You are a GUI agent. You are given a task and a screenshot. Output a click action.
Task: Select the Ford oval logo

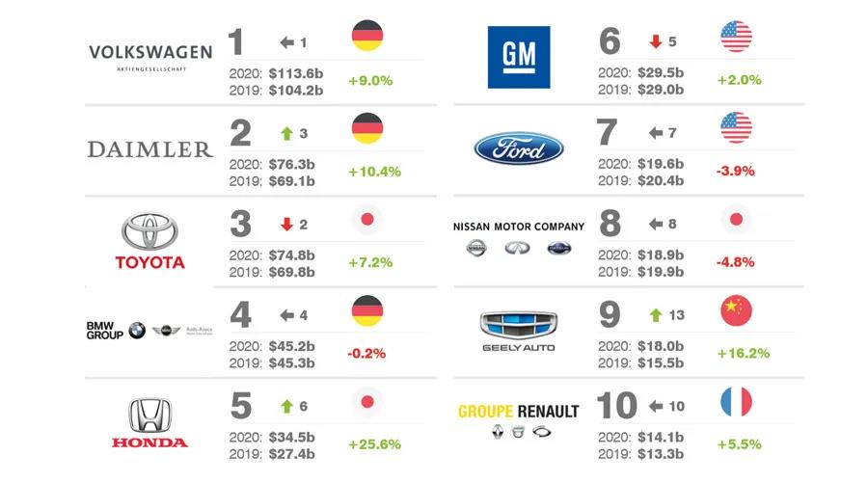point(519,148)
